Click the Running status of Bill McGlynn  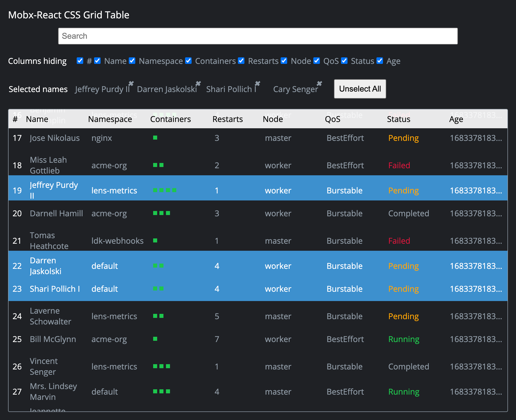pyautogui.click(x=404, y=339)
